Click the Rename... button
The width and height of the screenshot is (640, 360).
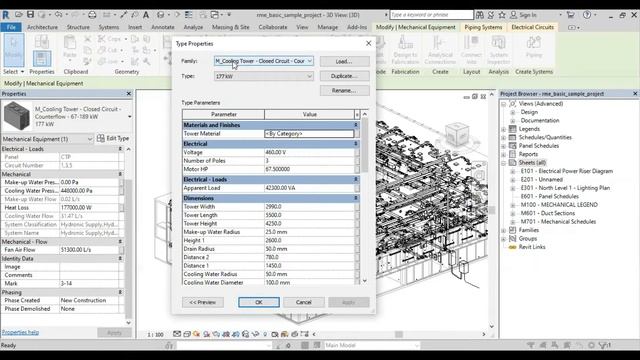(x=344, y=90)
